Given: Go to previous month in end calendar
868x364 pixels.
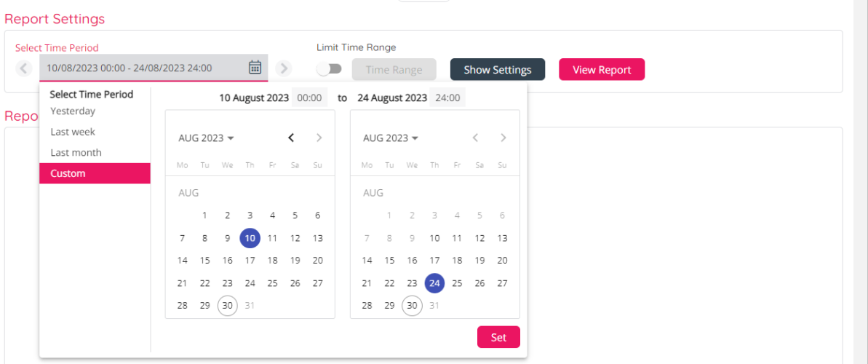Looking at the screenshot, I should click(x=475, y=138).
